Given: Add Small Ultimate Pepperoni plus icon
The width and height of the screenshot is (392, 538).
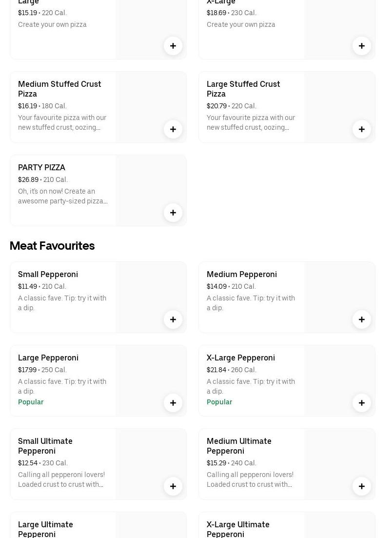Looking at the screenshot, I should [x=173, y=486].
